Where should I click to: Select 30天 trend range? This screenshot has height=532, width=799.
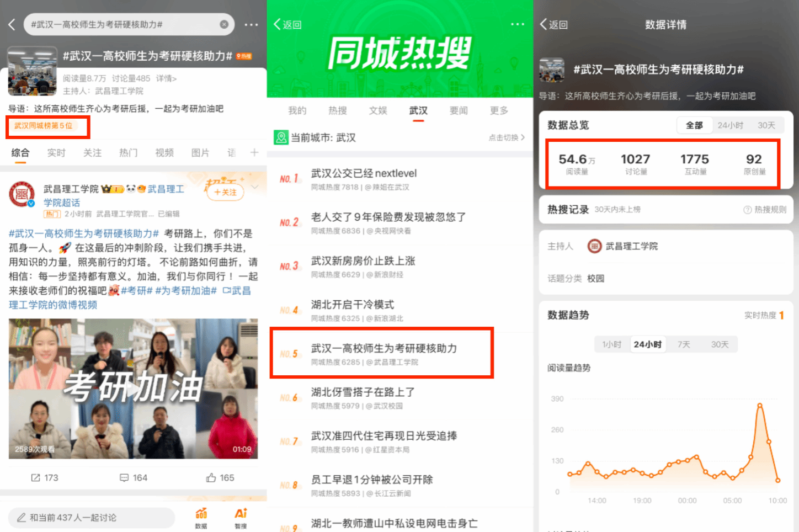pos(720,344)
